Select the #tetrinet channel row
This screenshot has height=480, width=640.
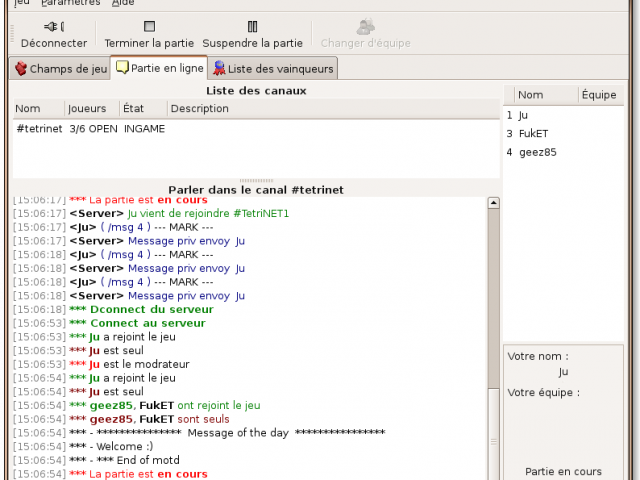point(256,129)
